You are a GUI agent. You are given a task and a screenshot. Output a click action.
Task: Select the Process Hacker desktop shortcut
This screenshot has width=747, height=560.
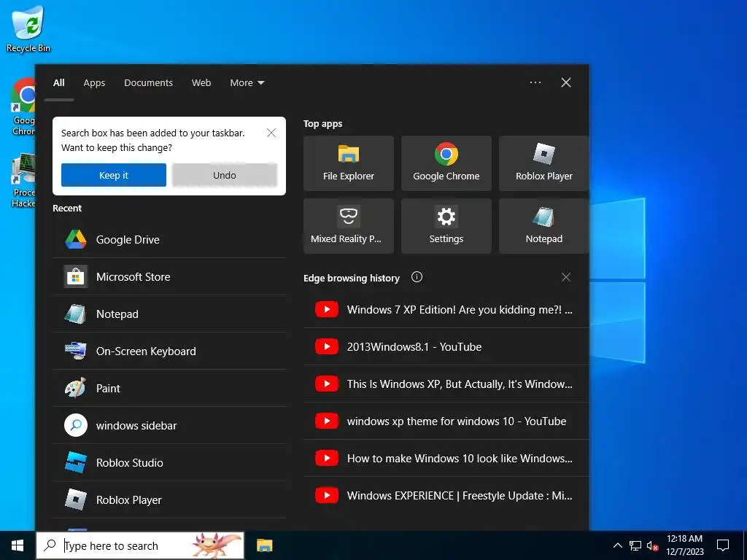(x=23, y=180)
